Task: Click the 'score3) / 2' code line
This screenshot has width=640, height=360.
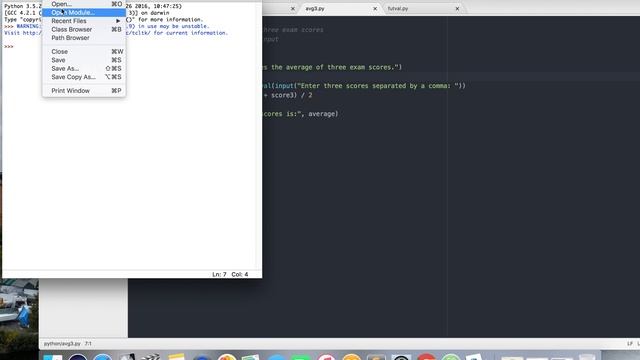Action: pyautogui.click(x=287, y=95)
